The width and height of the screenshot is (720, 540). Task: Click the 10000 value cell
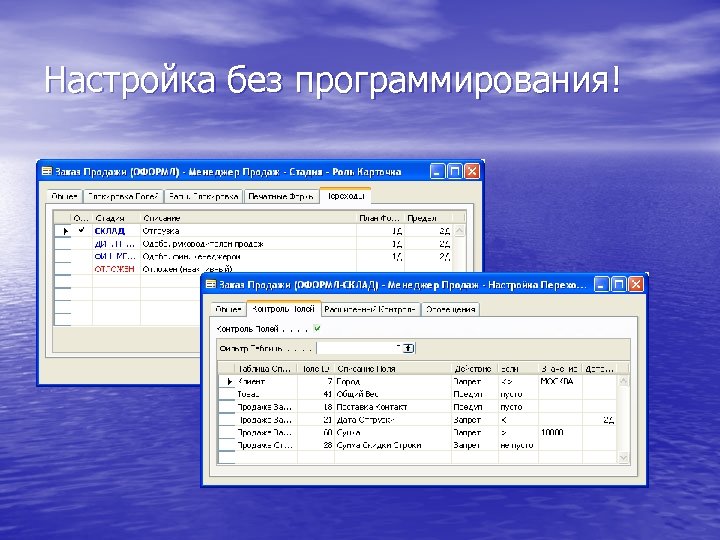(560, 432)
